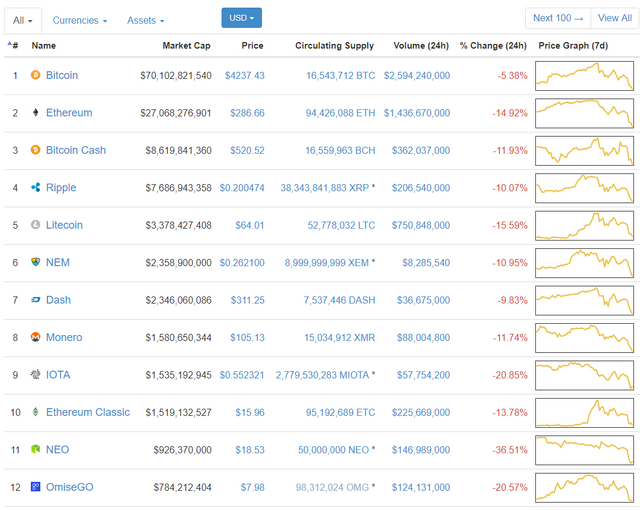Screen dimensions: 640x510
Task: Open the NEO link
Action: (x=58, y=450)
